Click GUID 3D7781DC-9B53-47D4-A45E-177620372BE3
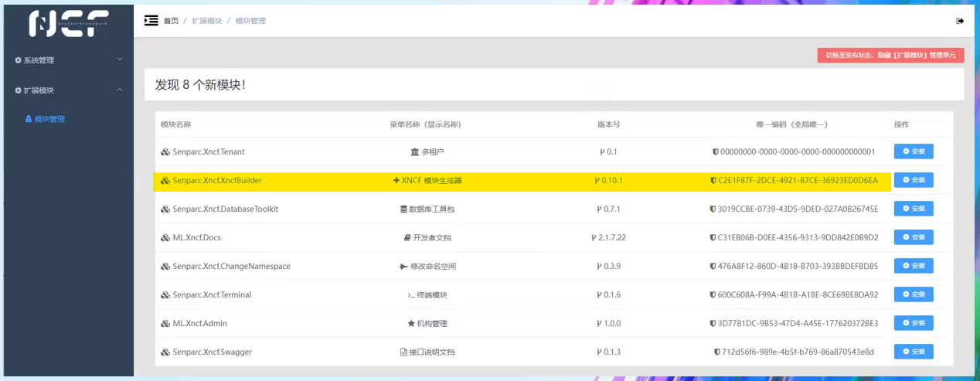The height and width of the screenshot is (381, 980). 798,324
